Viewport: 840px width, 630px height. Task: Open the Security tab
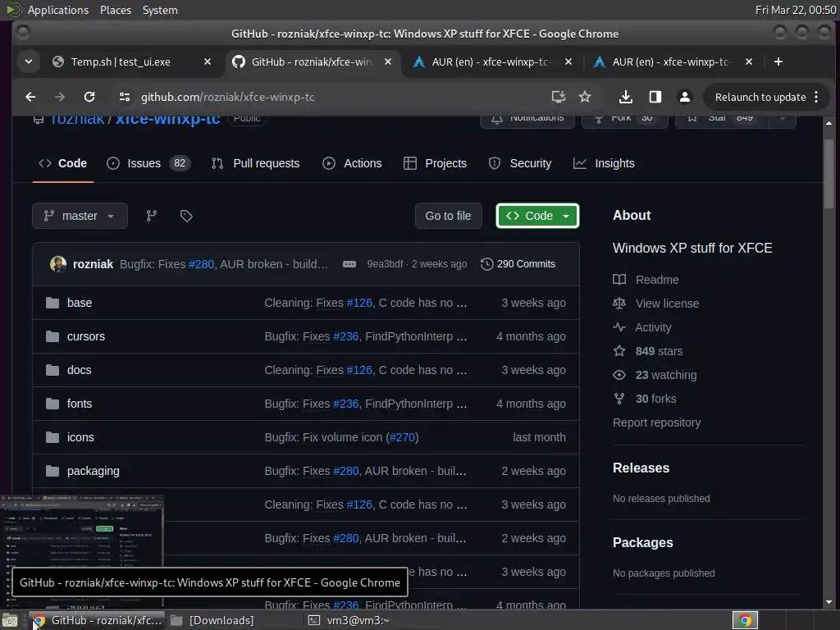pos(519,163)
